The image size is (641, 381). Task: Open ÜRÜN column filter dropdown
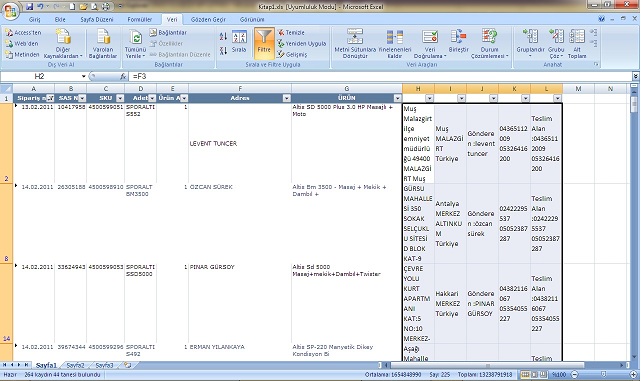point(397,98)
